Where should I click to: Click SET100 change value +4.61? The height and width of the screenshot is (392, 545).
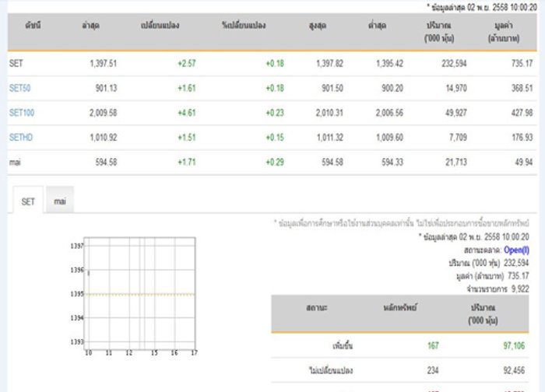coord(187,113)
